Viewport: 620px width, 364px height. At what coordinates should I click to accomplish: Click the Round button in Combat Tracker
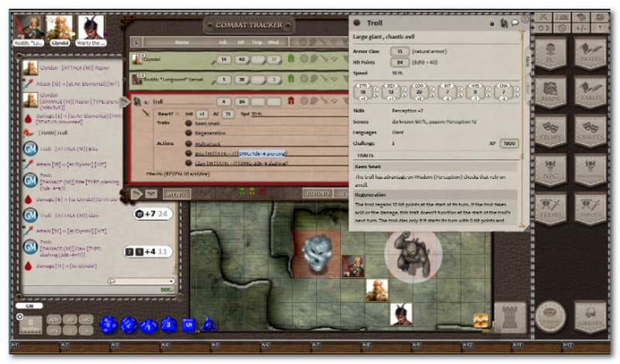318,194
